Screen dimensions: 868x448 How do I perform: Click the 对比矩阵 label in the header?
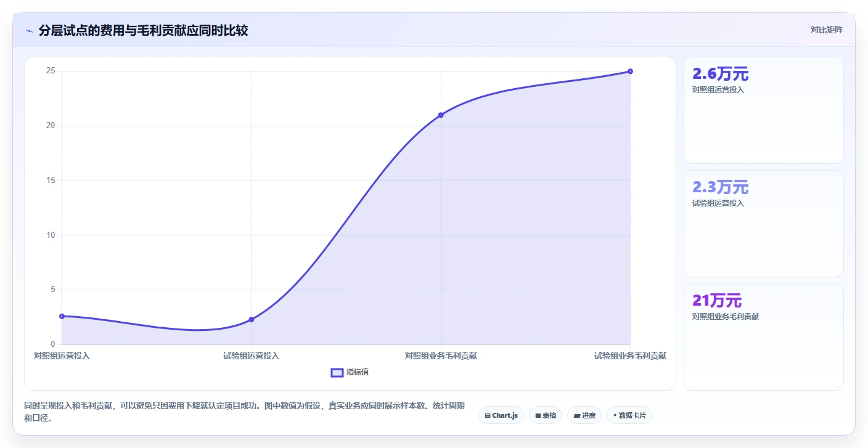coord(826,30)
